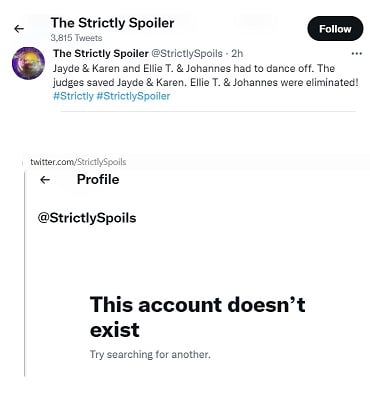Click twitter.com in the address bar
Image resolution: width=370 pixels, height=406 pixels.
click(x=53, y=162)
